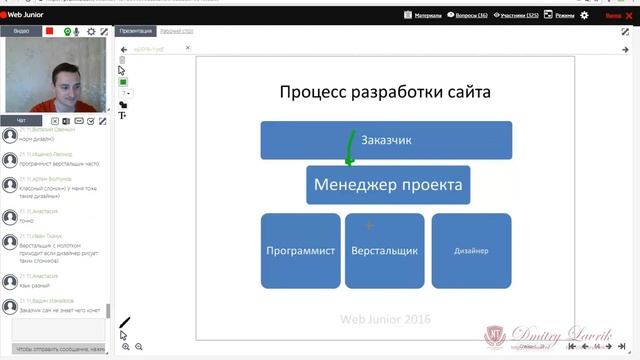Image resolution: width=640 pixels, height=360 pixels.
Task: Click the forward arrow at presentation top right
Action: pyautogui.click(x=625, y=50)
